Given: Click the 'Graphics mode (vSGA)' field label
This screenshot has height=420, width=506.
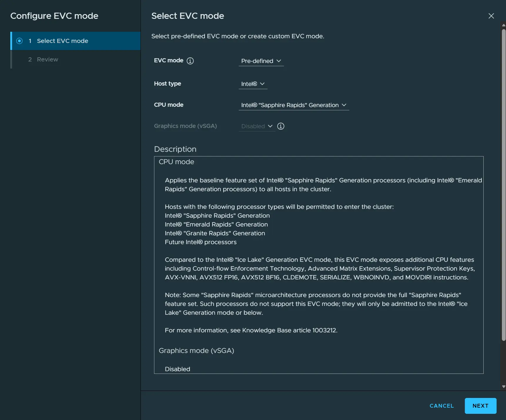Looking at the screenshot, I should [186, 126].
